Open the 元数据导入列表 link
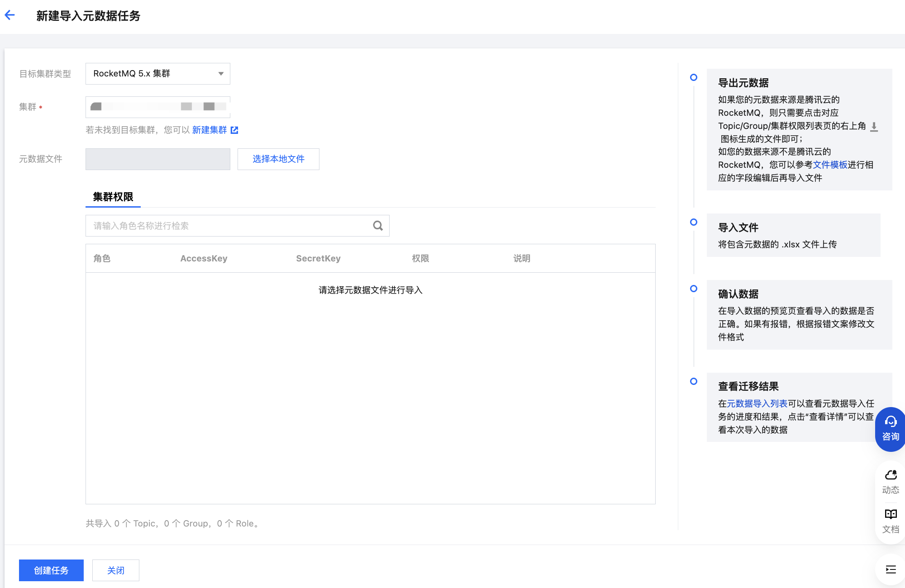The image size is (905, 588). point(757,403)
